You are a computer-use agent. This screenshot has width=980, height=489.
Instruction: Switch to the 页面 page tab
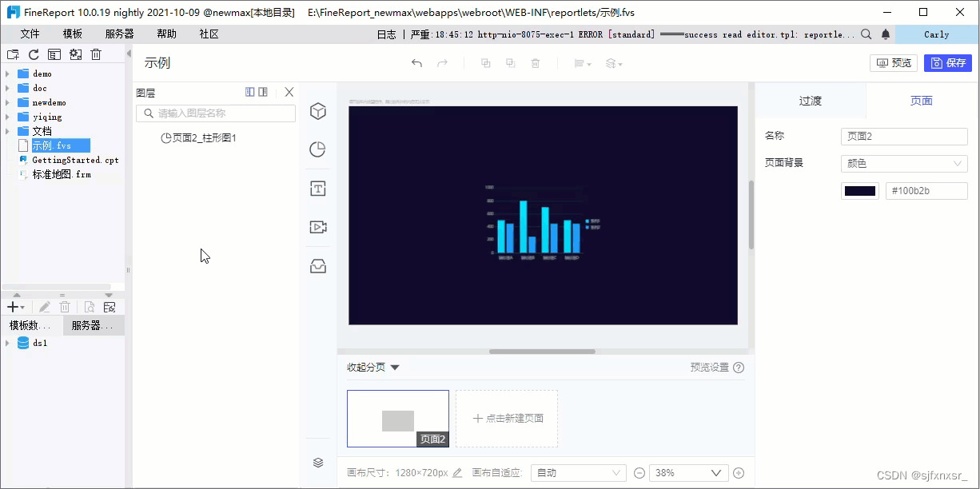pyautogui.click(x=922, y=101)
